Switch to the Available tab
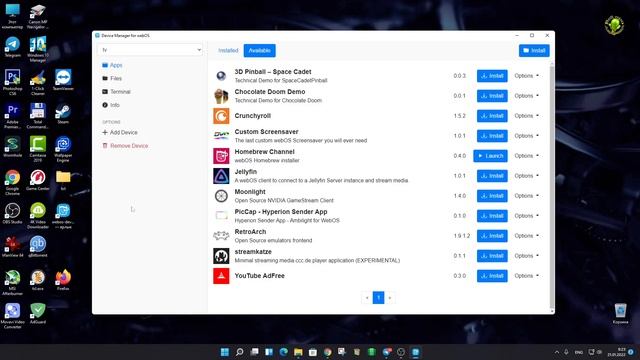This screenshot has width=640, height=360. click(x=260, y=51)
